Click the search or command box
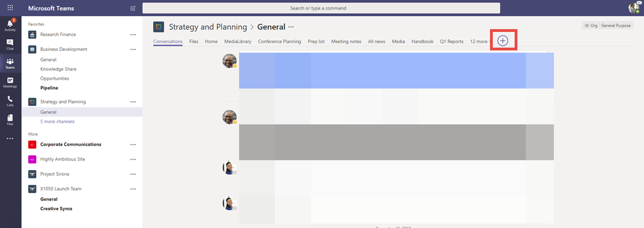The image size is (644, 228). tap(321, 8)
